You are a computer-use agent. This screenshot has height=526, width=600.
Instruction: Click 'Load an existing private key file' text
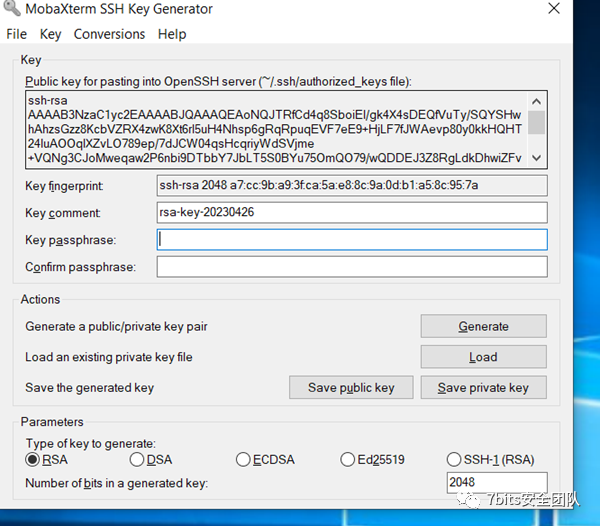pyautogui.click(x=109, y=357)
